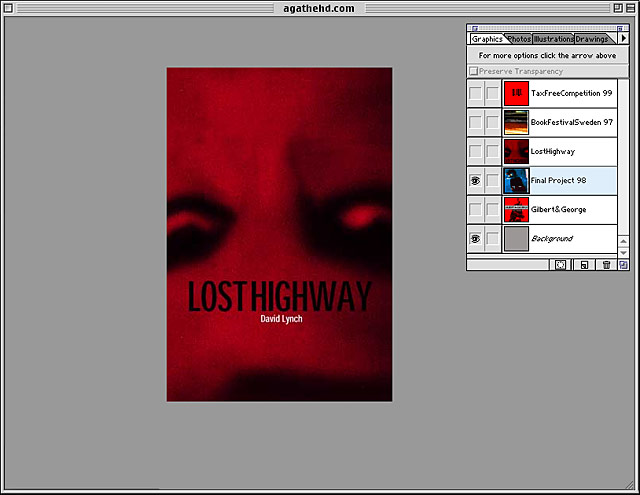This screenshot has height=495, width=640.
Task: Click the gray Background layer thumbnail
Action: tap(516, 238)
